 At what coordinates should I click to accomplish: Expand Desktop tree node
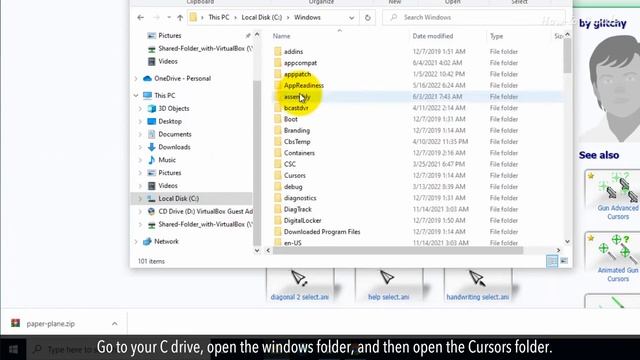click(140, 121)
